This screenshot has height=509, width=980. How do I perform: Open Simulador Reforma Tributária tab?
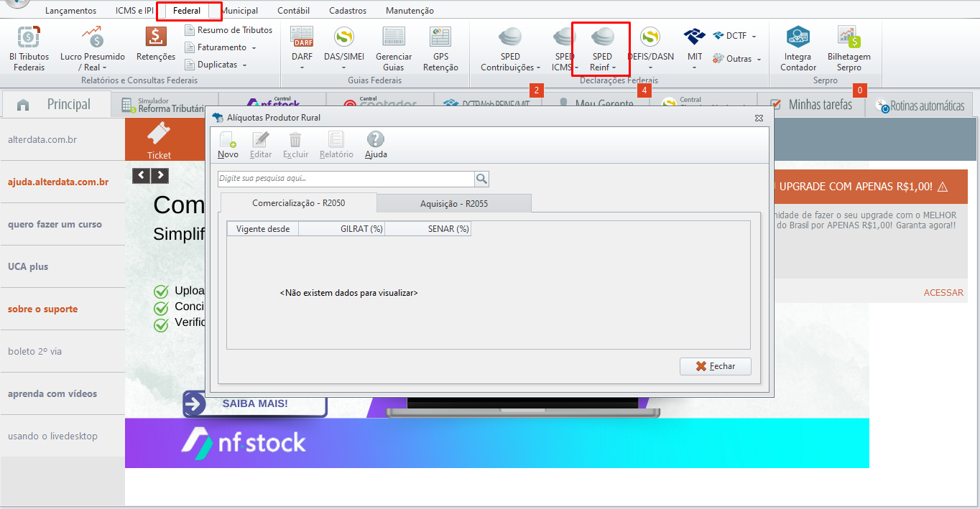click(165, 105)
